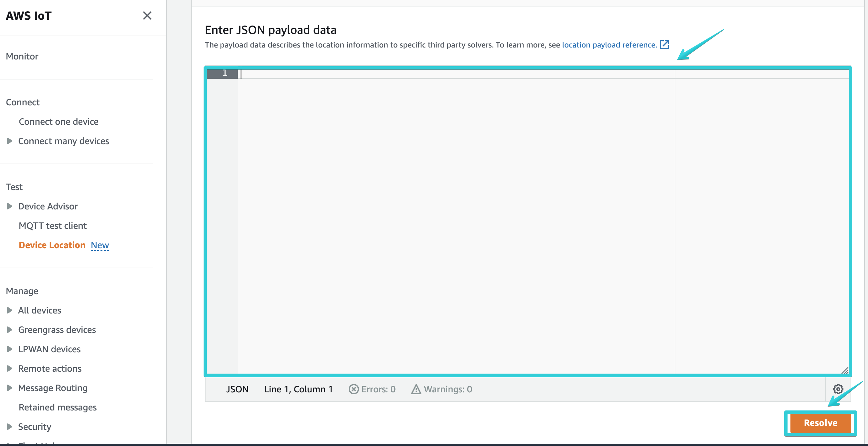Expand the Device Advisor section
The width and height of the screenshot is (868, 446).
point(9,206)
